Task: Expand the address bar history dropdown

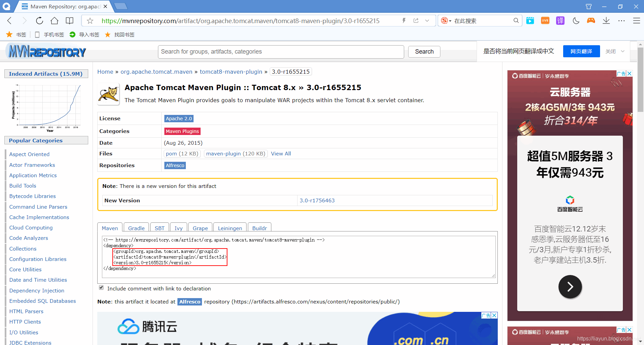Action: tap(427, 21)
